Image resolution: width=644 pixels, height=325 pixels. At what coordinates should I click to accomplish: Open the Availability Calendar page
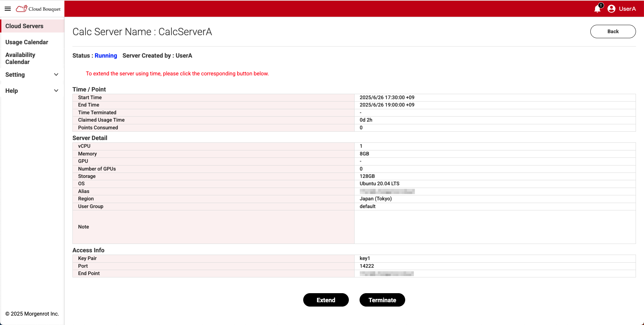20,58
